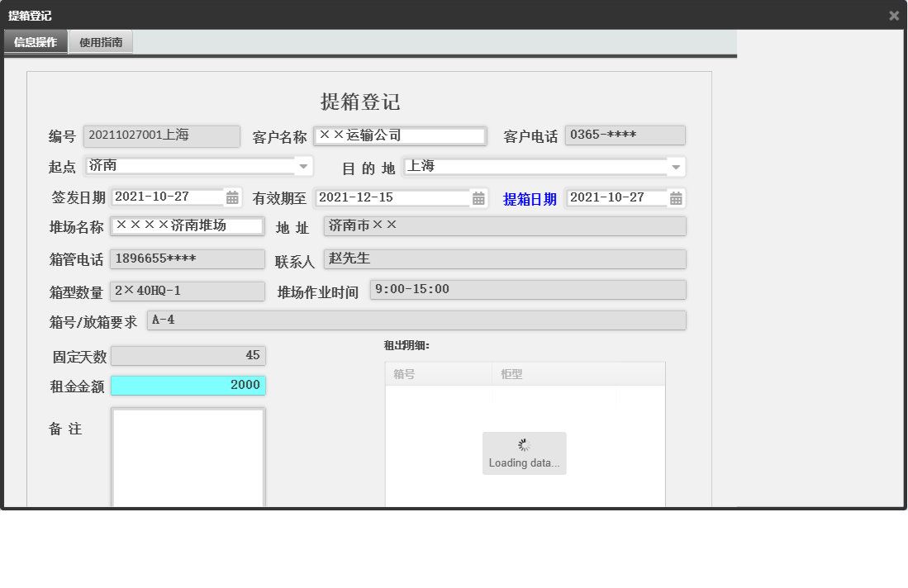Click the Loading data spinner

click(x=524, y=453)
